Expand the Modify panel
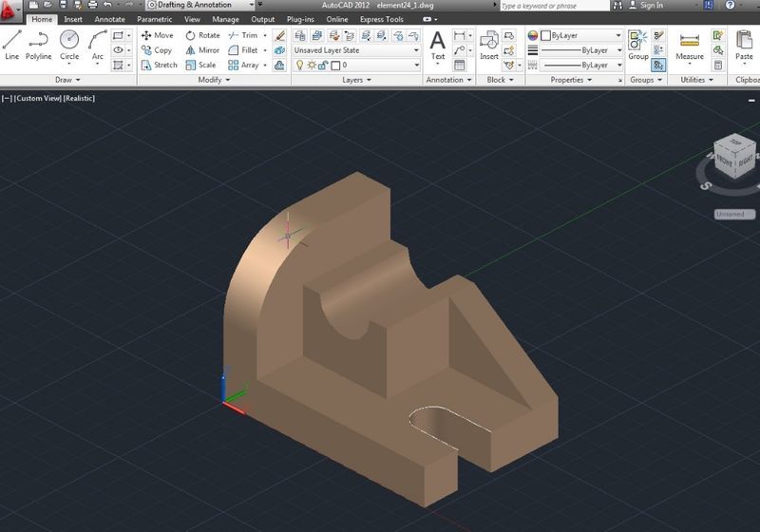 tap(214, 80)
